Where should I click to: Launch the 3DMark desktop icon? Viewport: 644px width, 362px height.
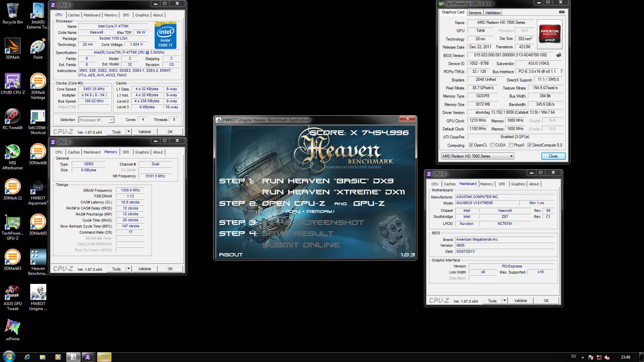pos(13,49)
